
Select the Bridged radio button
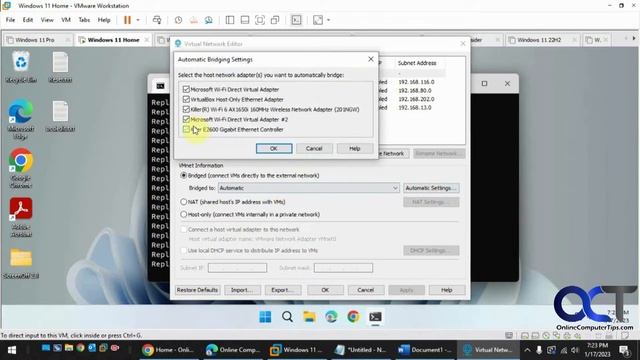(184, 176)
